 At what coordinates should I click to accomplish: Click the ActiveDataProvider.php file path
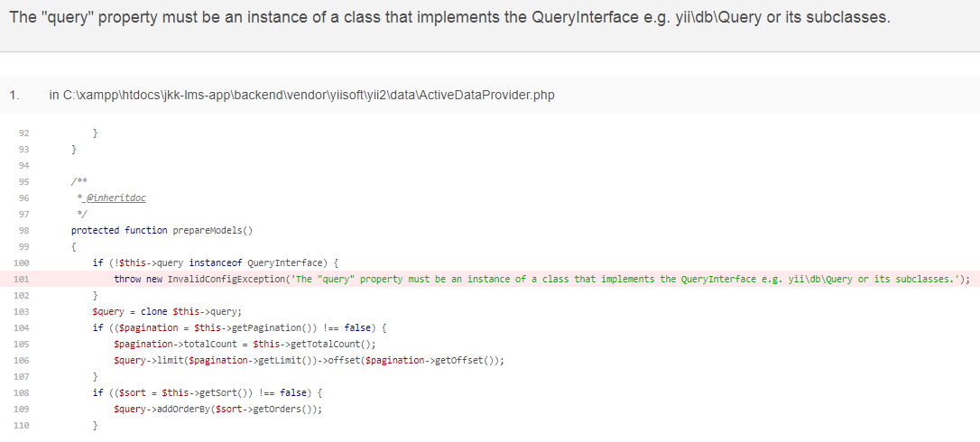pyautogui.click(x=301, y=95)
